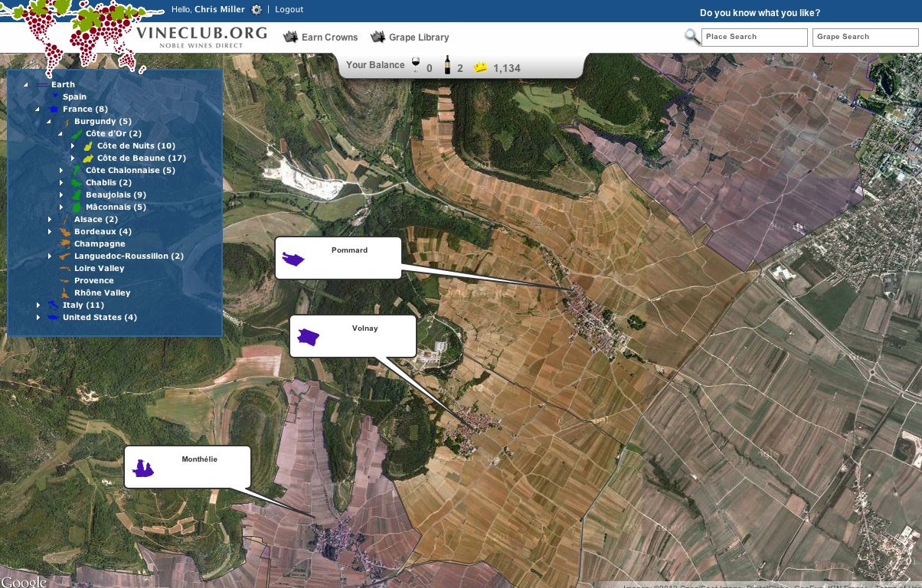
Task: Expand the Côte de Nuits node
Action: tap(73, 146)
